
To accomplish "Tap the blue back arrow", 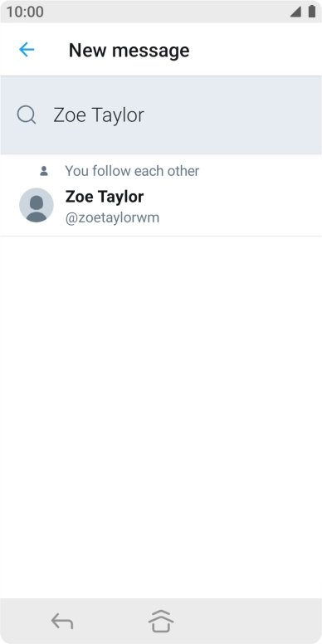I will tap(27, 50).
